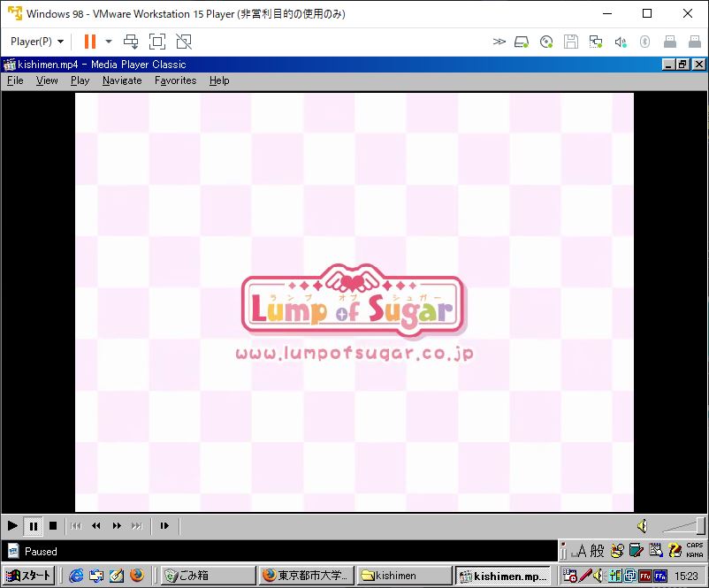The height and width of the screenshot is (588, 709).
Task: Click the frame step button in Media Player Classic
Action: coord(164,526)
